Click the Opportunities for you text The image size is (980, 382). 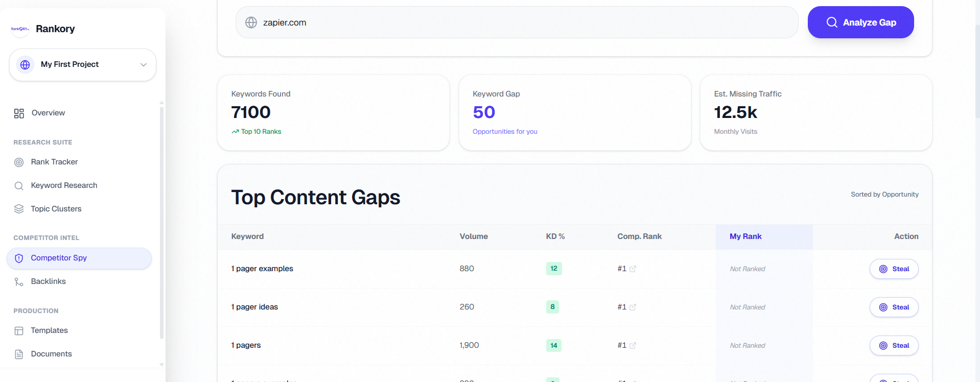pos(505,132)
